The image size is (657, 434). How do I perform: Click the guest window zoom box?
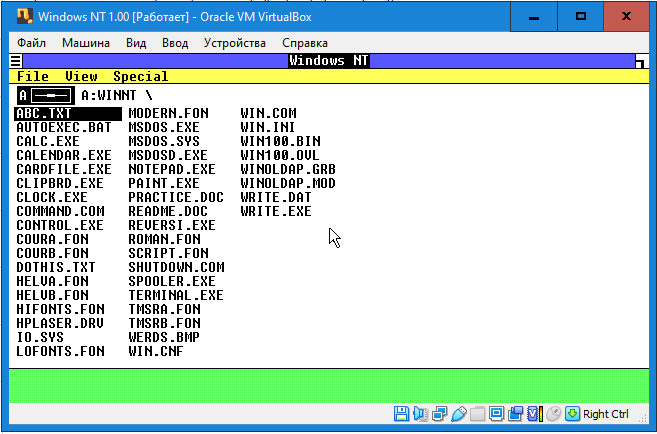point(640,62)
